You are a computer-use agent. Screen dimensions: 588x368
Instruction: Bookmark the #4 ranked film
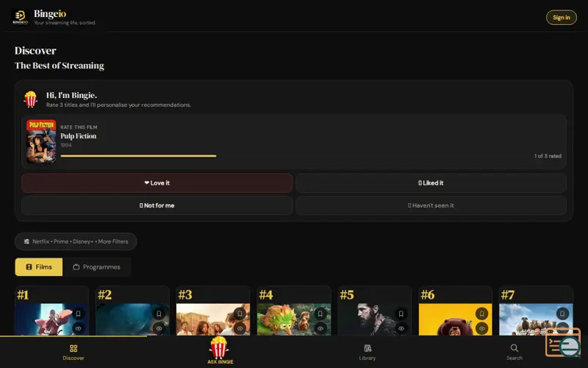coord(320,314)
